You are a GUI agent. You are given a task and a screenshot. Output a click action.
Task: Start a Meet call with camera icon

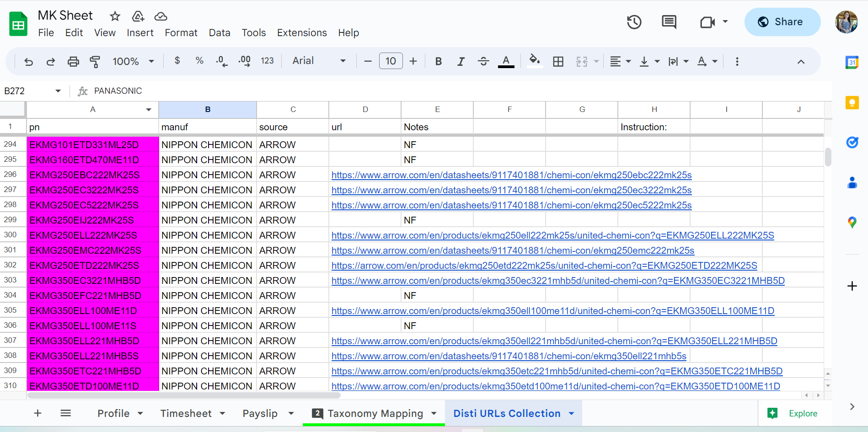point(707,22)
